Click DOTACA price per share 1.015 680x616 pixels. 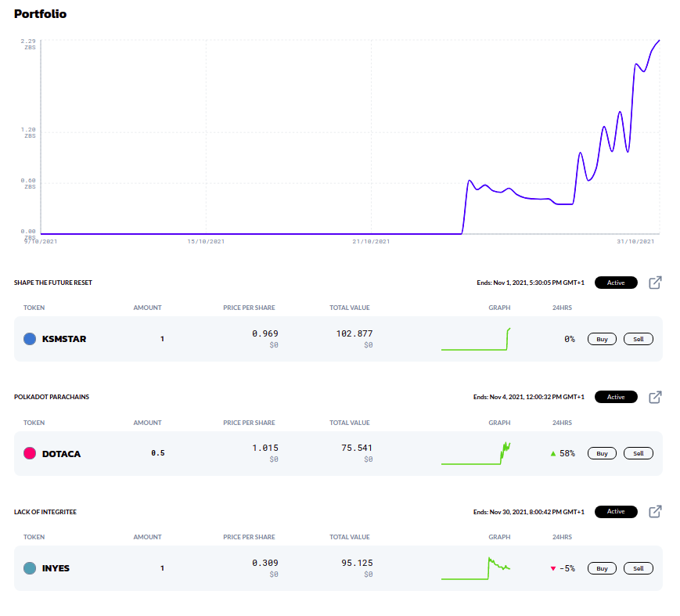click(x=265, y=448)
